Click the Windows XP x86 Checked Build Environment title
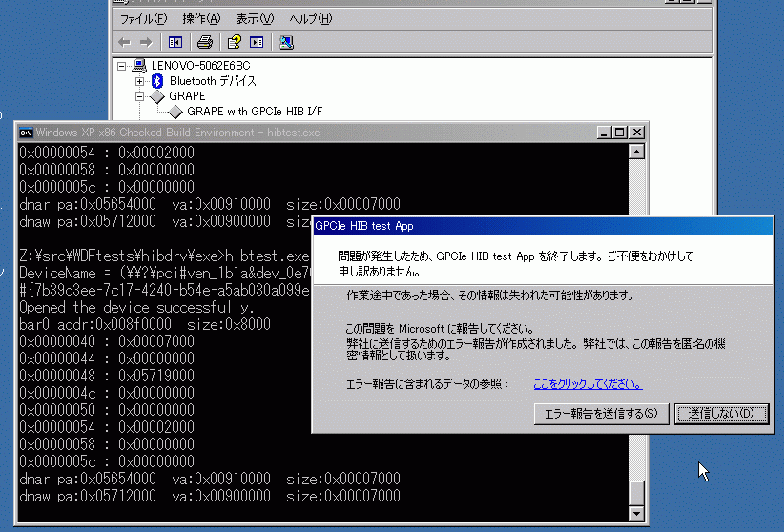Image resolution: width=784 pixels, height=532 pixels. 177,133
